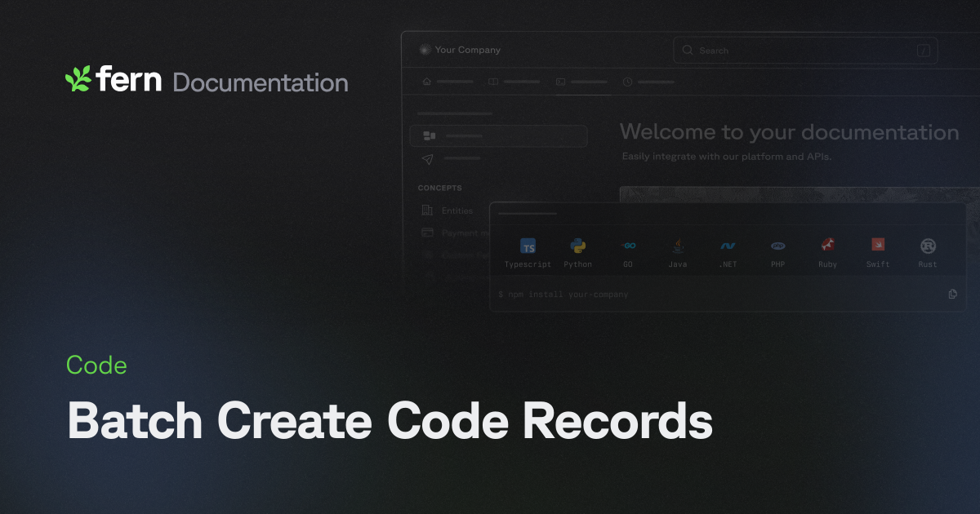Screen dimensions: 980x514
Task: Open the terminal icon tab
Action: 560,82
